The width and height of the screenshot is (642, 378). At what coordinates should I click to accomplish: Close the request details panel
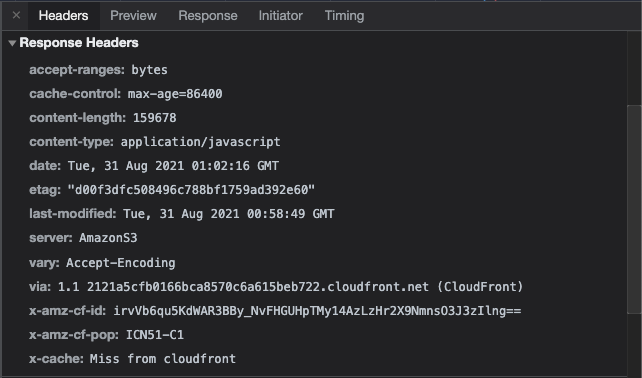[16, 16]
